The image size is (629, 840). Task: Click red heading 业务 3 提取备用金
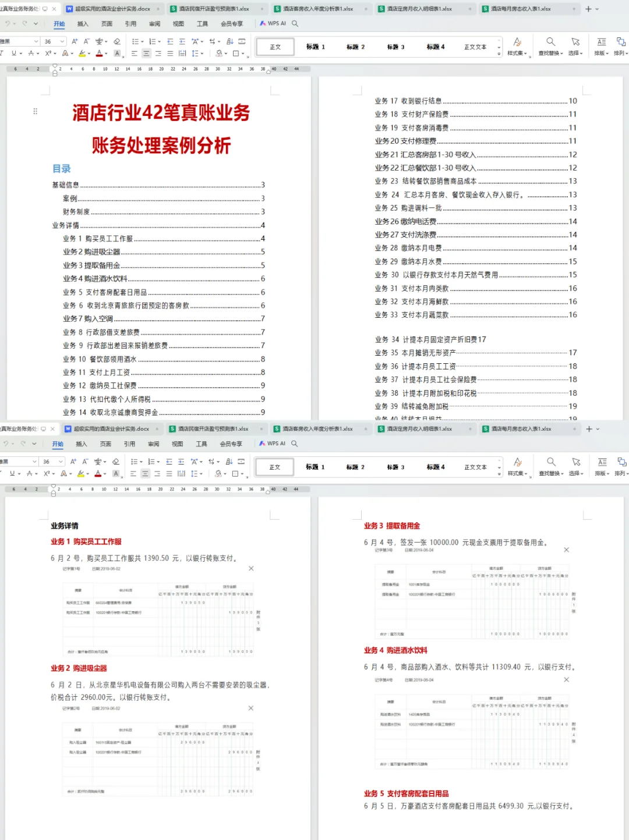[x=392, y=526]
